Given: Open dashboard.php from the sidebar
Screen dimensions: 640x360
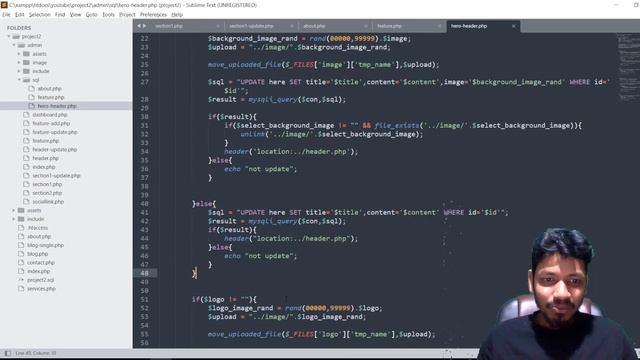Looking at the screenshot, I should (49, 115).
